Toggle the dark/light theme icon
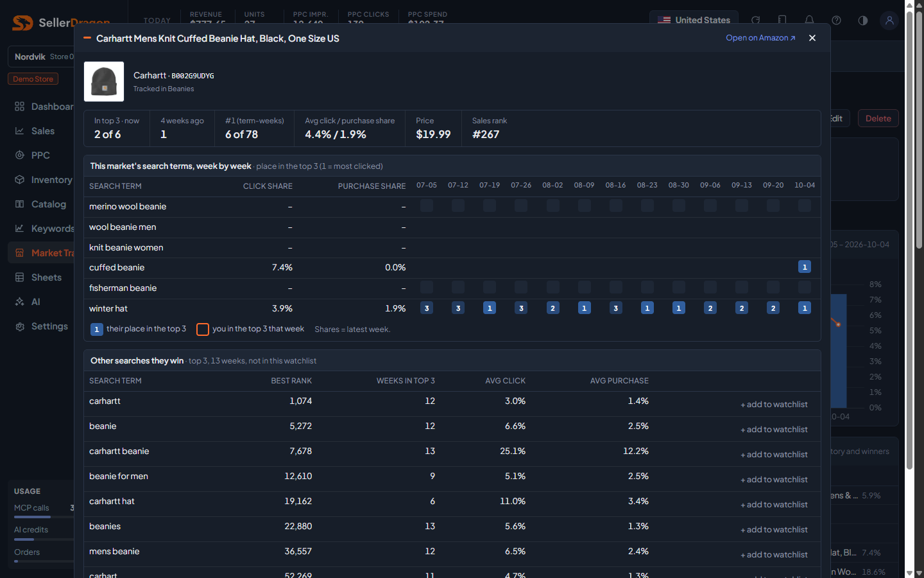Image resolution: width=924 pixels, height=578 pixels. pos(863,21)
